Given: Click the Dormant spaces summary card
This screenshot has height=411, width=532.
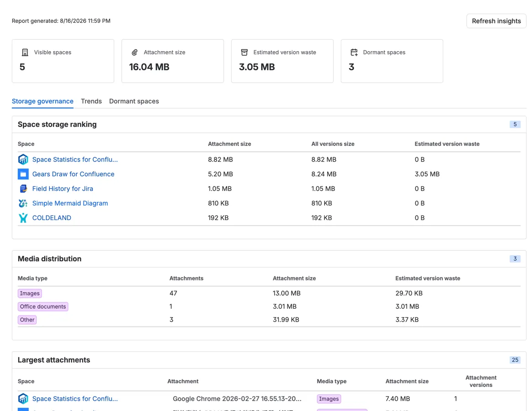Looking at the screenshot, I should (x=392, y=61).
